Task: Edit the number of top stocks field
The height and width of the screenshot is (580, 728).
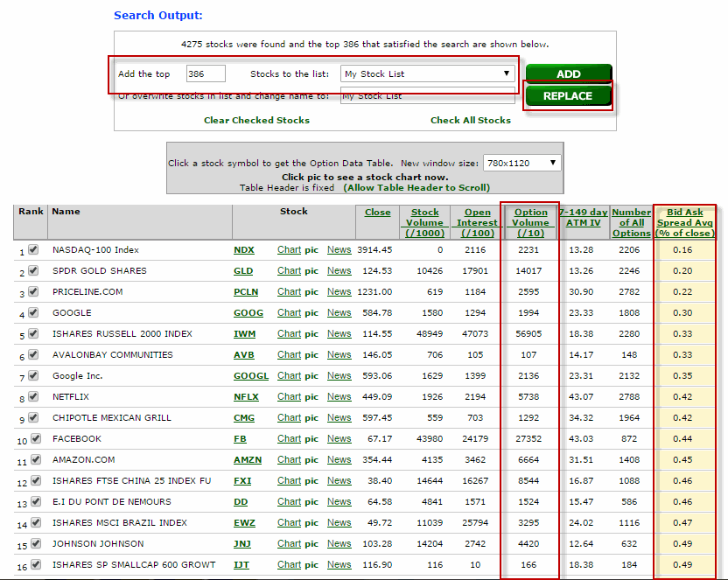Action: pos(206,73)
